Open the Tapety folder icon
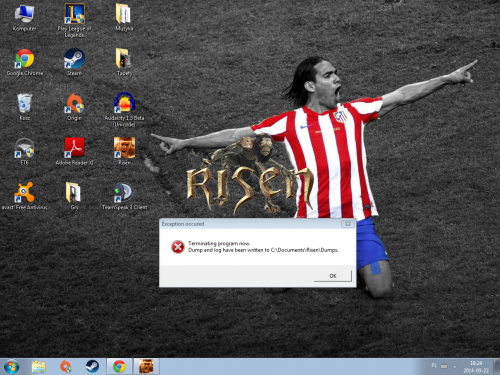Viewport: 500px width, 375px height. tap(124, 62)
